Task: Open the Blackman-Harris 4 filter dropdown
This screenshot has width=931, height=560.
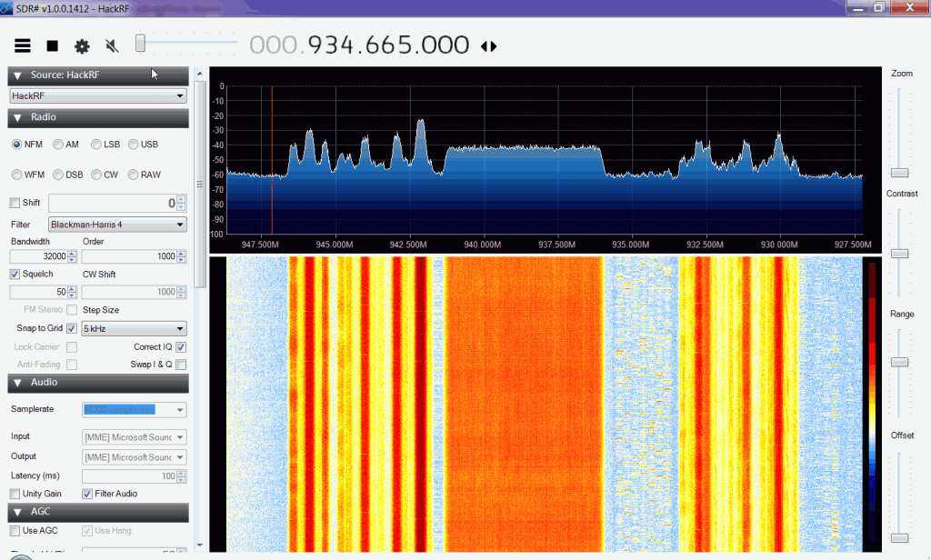Action: click(116, 224)
